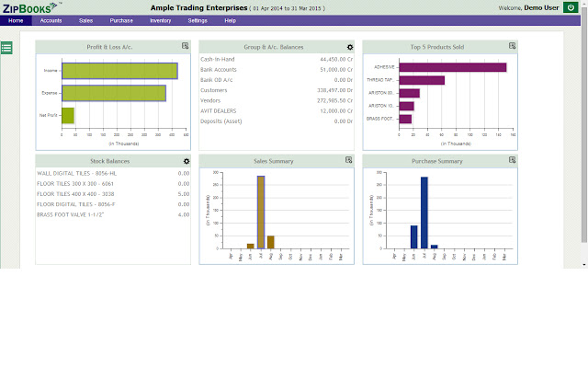The width and height of the screenshot is (588, 368).
Task: Click the Customers balance row
Action: tap(216, 89)
